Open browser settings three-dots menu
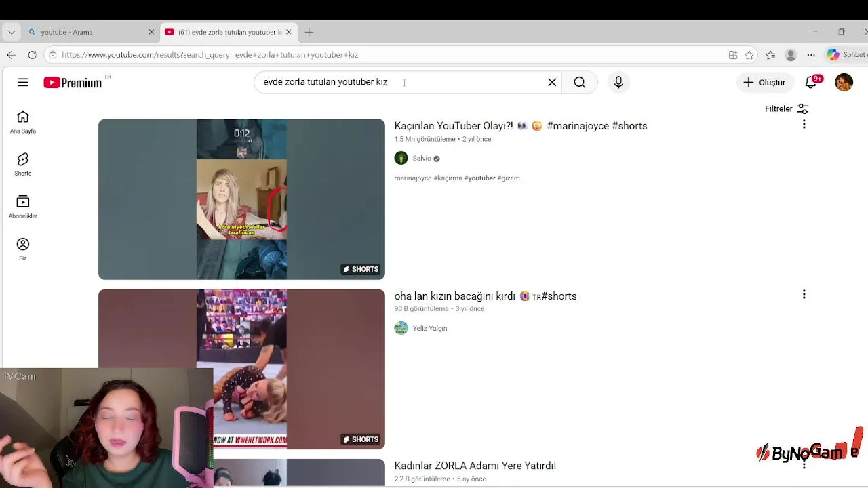 click(811, 55)
